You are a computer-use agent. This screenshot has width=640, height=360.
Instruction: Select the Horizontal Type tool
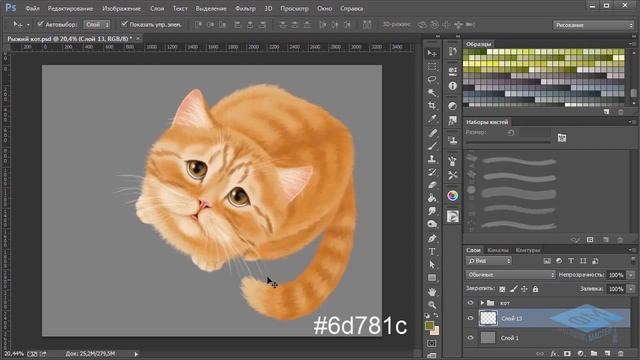click(431, 251)
